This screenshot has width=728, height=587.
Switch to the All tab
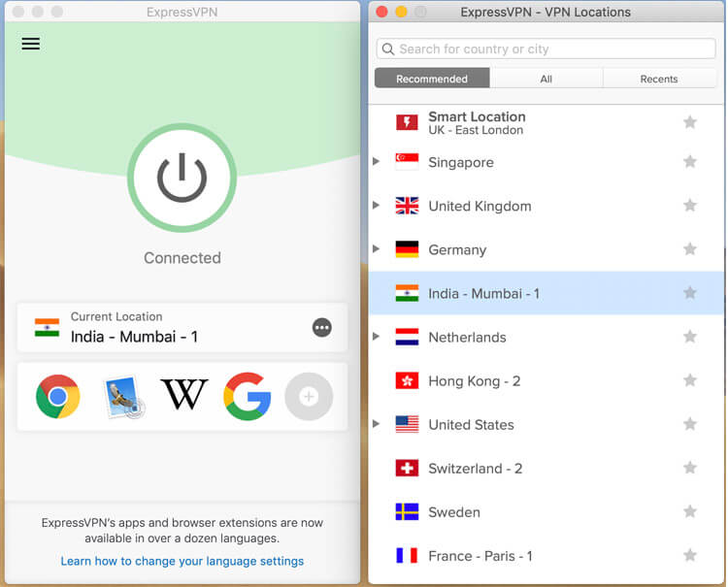546,79
